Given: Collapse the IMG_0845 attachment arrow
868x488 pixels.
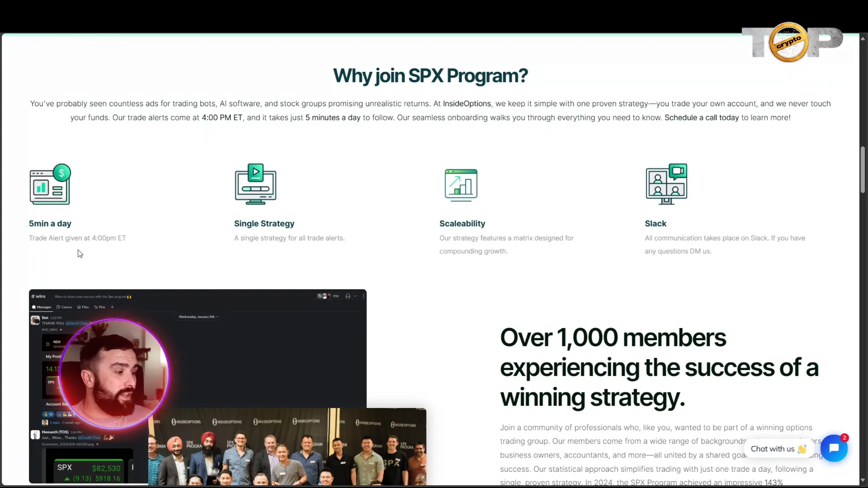Looking at the screenshot, I should coord(61,330).
